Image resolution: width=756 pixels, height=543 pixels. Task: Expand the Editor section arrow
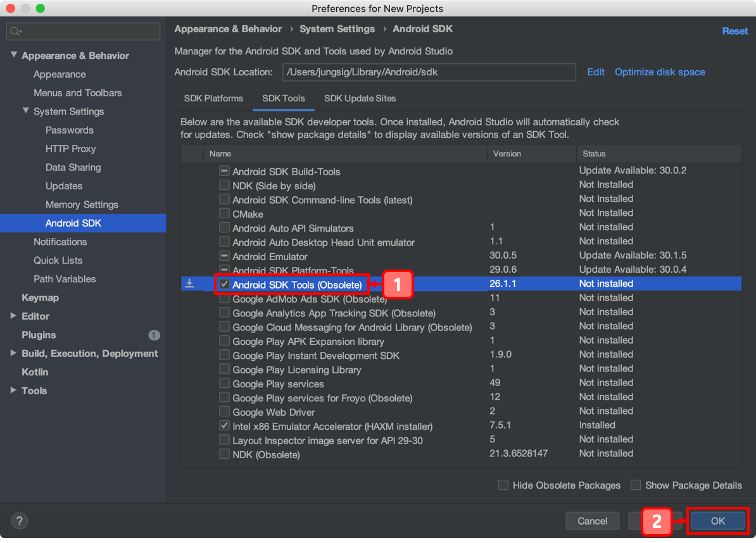(x=13, y=316)
